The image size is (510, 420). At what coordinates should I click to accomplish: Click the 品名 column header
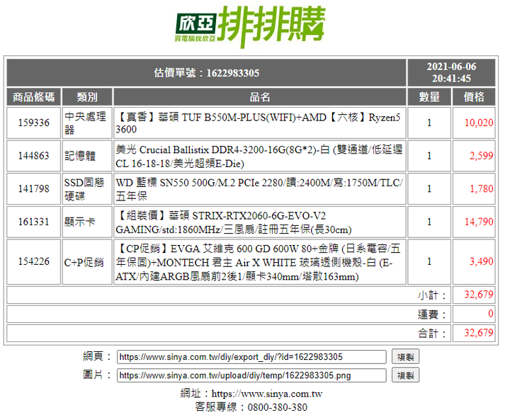coord(259,97)
